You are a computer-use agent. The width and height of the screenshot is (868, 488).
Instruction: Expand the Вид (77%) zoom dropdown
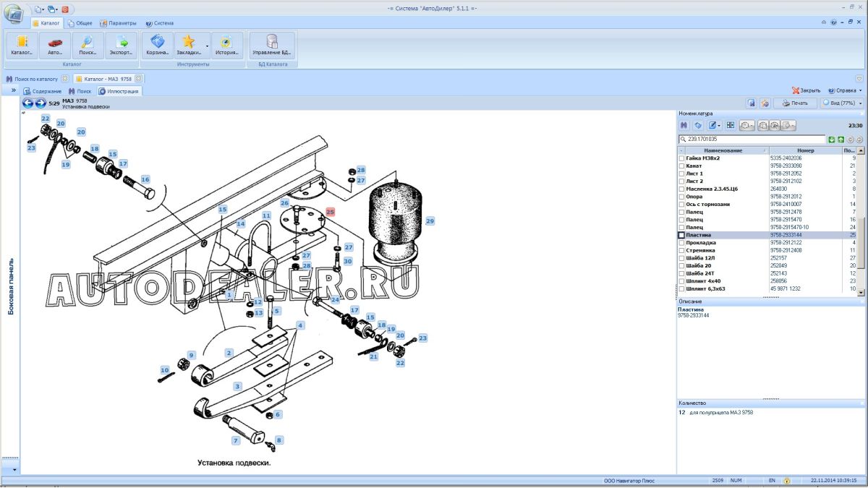[860, 103]
